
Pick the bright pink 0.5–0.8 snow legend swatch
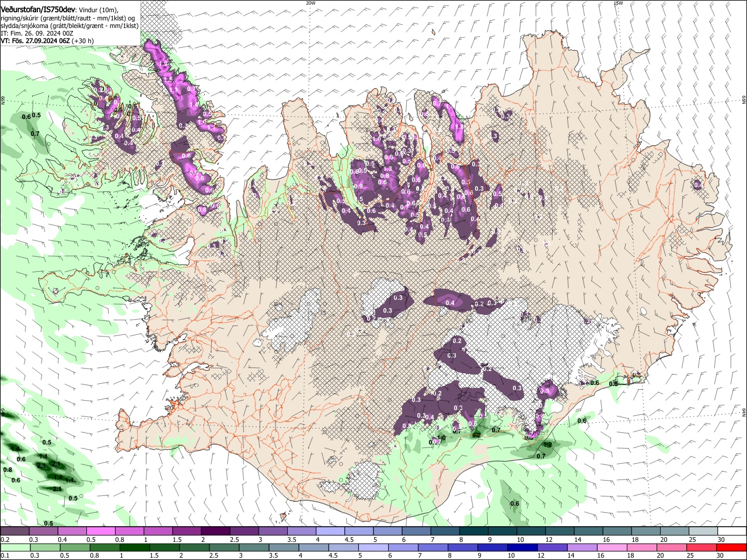click(101, 531)
